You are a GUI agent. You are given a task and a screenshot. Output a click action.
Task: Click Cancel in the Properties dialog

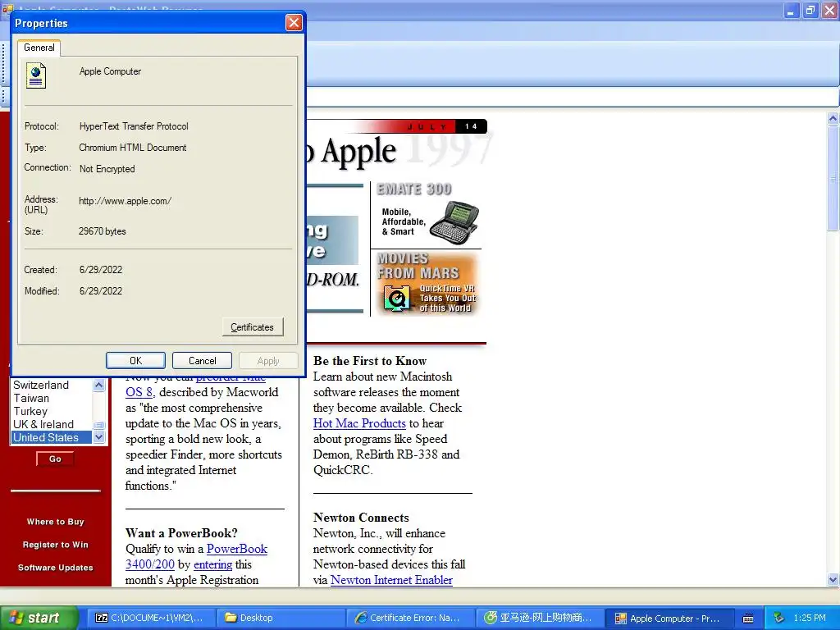point(202,361)
